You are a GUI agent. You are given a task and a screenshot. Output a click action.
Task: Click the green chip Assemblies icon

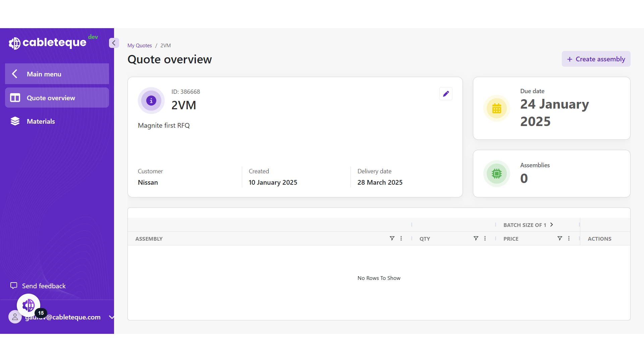pyautogui.click(x=496, y=174)
